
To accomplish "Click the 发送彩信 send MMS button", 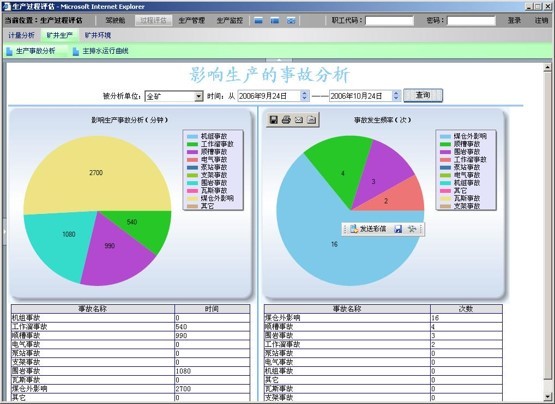I will click(x=368, y=229).
